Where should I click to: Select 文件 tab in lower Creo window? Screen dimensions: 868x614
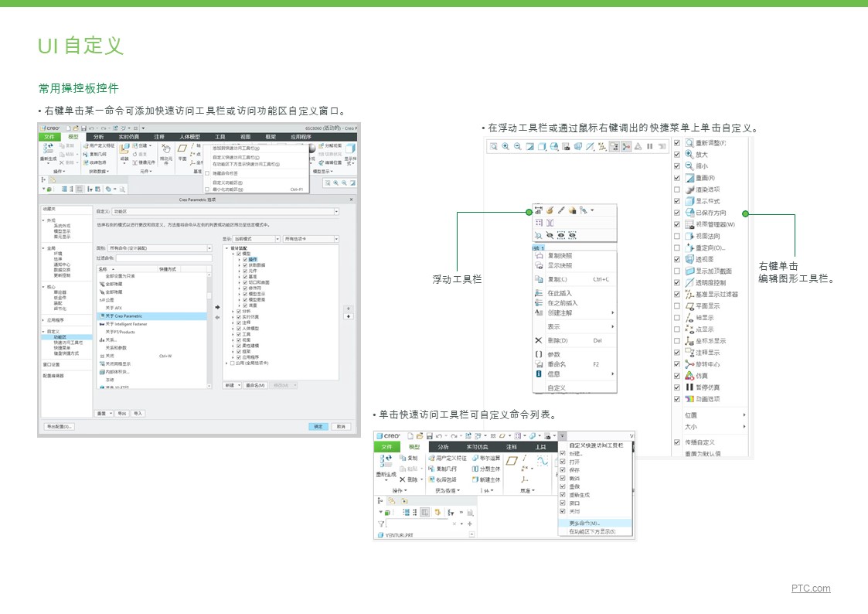pyautogui.click(x=387, y=447)
